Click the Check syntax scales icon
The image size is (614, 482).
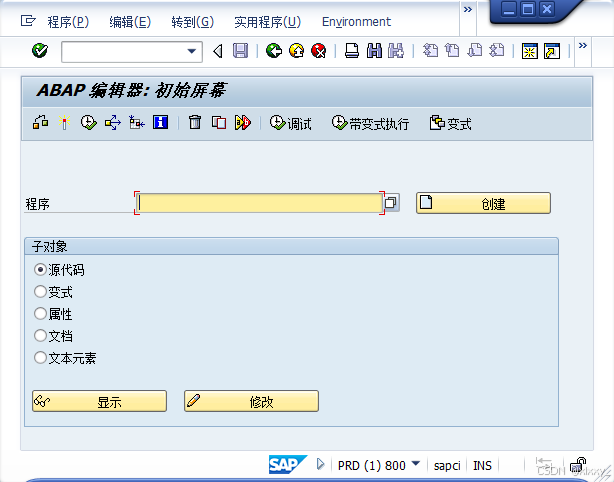[x=41, y=123]
